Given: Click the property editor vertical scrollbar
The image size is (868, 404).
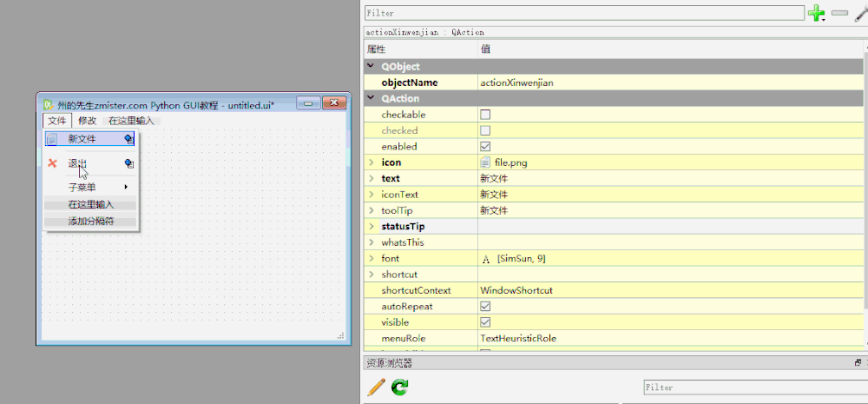Looking at the screenshot, I should point(865,180).
